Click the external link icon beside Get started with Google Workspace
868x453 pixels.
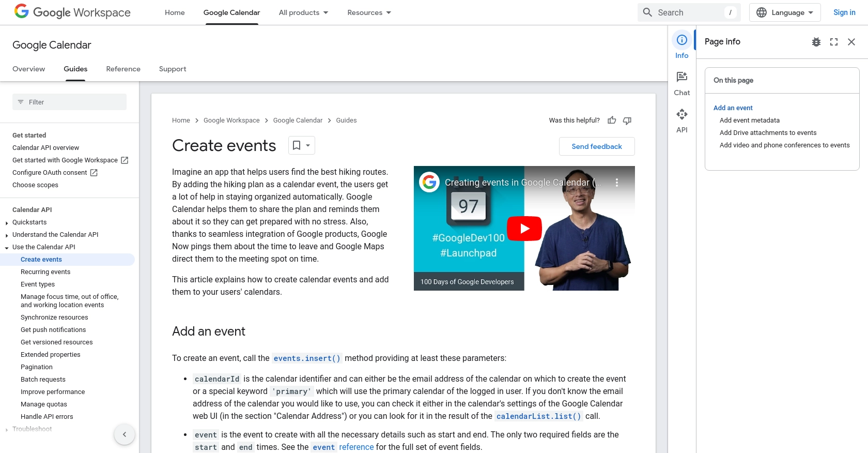point(125,160)
